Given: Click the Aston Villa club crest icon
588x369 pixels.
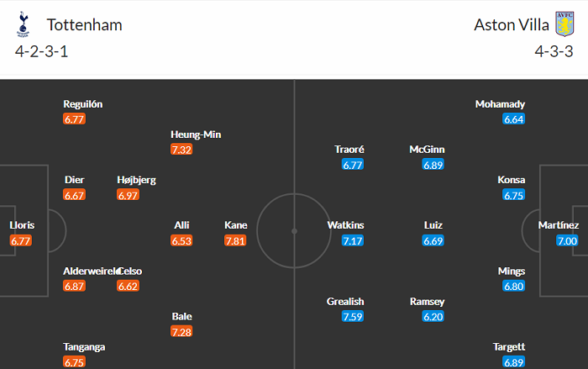Looking at the screenshot, I should pyautogui.click(x=564, y=25).
